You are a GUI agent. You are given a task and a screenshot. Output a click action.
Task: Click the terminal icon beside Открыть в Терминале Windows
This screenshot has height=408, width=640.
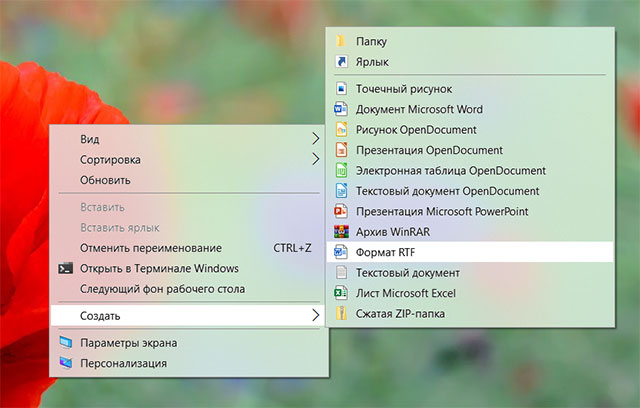[x=65, y=268]
